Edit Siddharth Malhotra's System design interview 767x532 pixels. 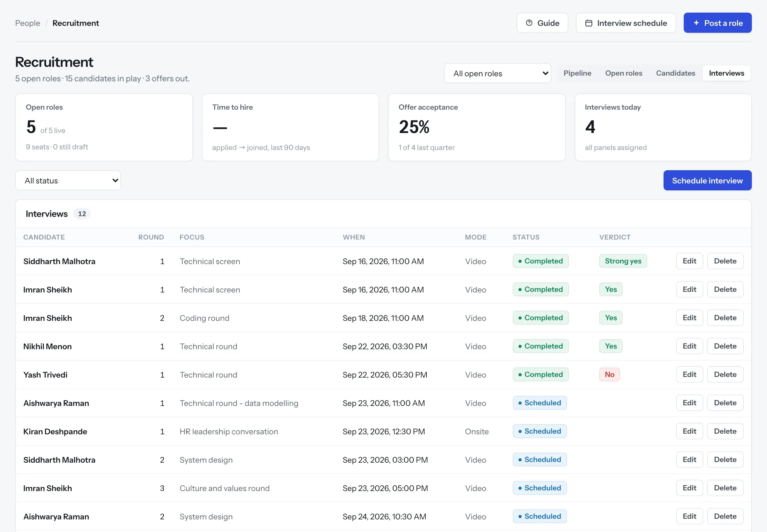click(689, 459)
